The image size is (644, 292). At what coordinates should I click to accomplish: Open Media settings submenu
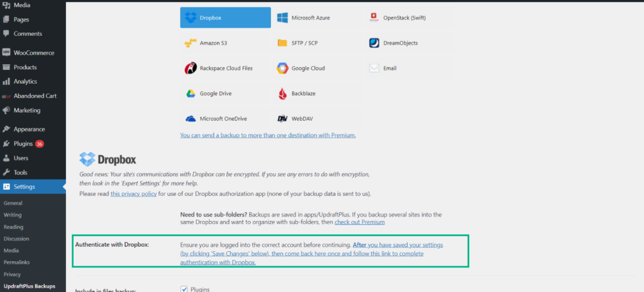(11, 250)
